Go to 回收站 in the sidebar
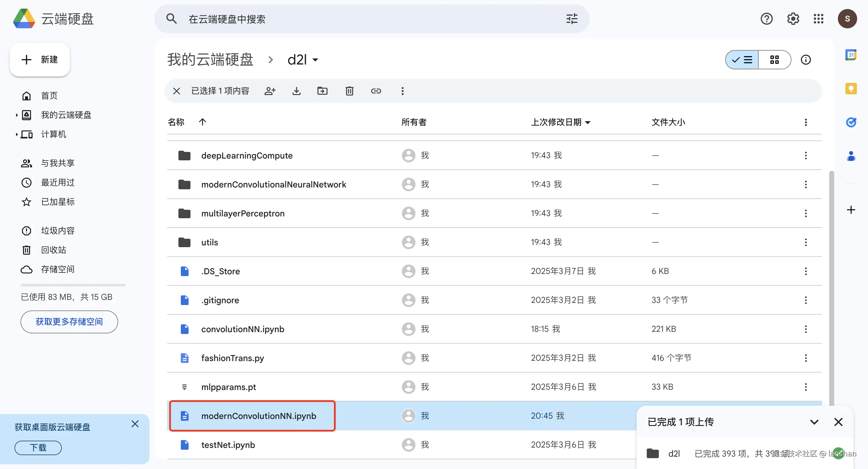The height and width of the screenshot is (469, 868). [x=53, y=250]
